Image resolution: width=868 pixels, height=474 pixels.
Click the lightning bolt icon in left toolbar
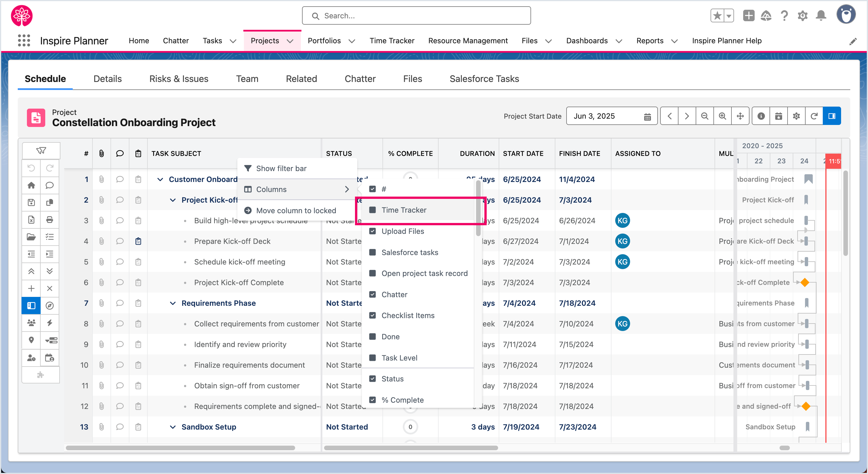click(50, 323)
